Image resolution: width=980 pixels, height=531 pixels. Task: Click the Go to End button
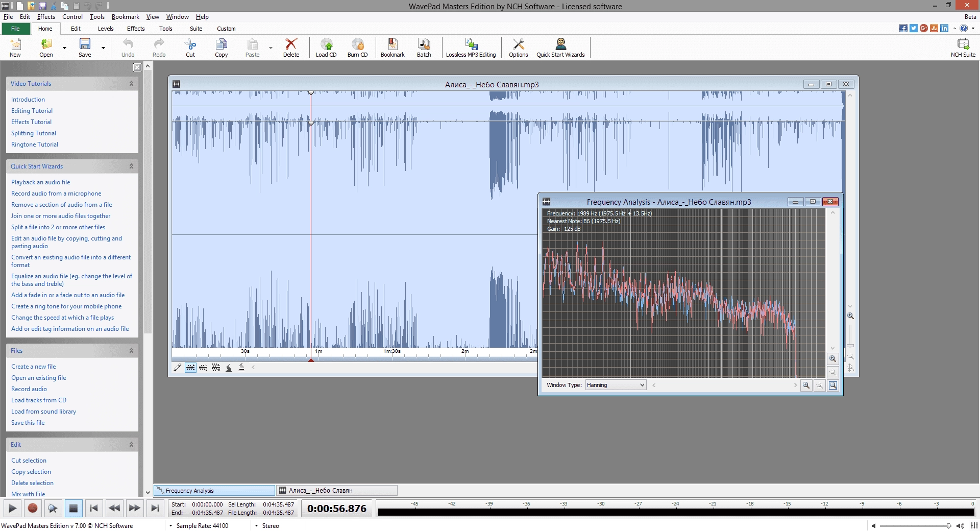point(155,509)
